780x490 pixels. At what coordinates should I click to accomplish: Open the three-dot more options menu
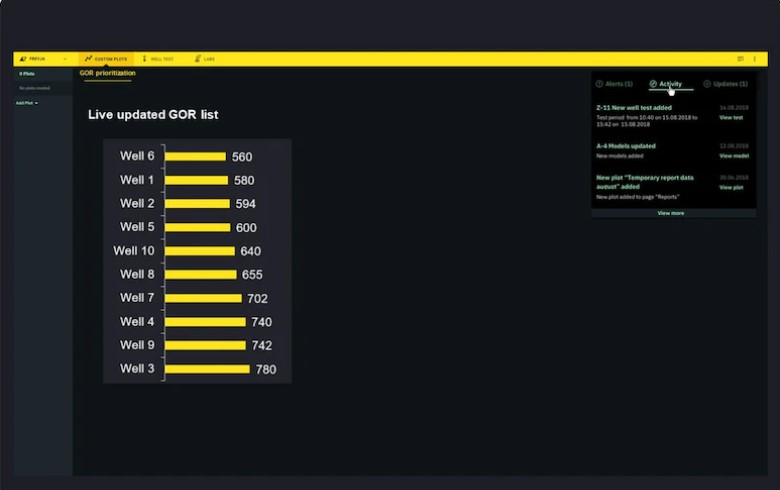tap(755, 59)
